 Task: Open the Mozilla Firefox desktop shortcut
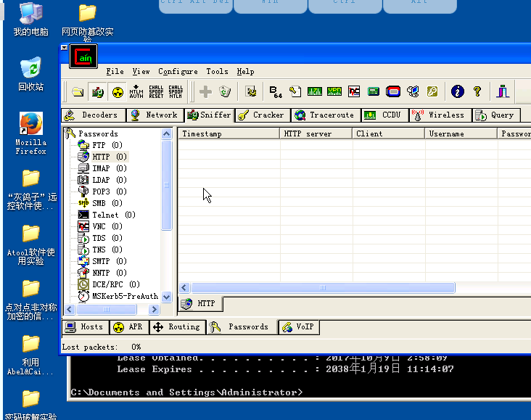click(30, 133)
